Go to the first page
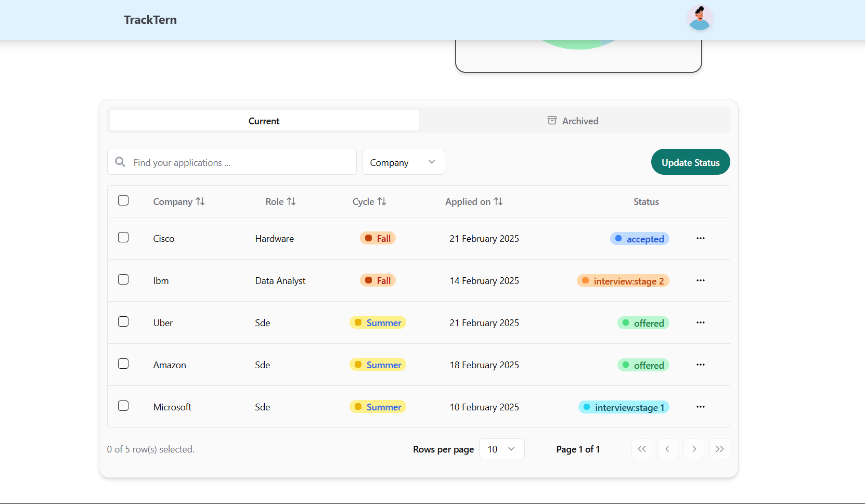 coord(642,449)
